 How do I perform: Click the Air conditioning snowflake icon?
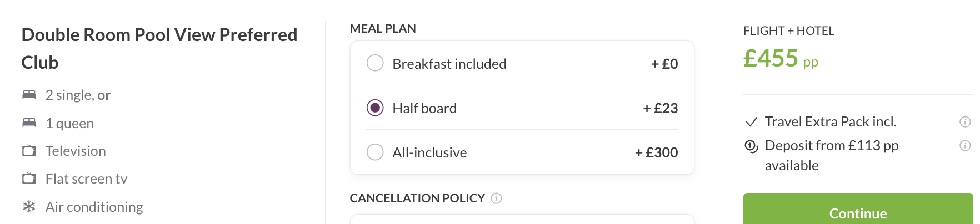[29, 207]
